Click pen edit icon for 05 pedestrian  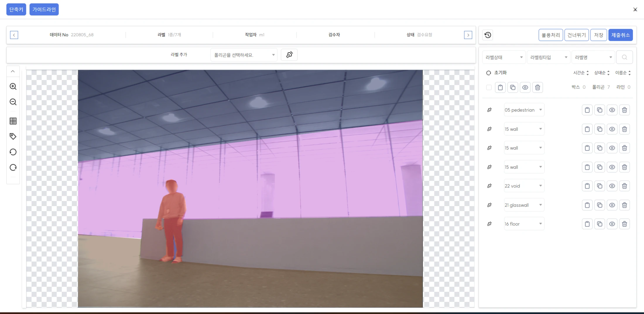coord(489,110)
